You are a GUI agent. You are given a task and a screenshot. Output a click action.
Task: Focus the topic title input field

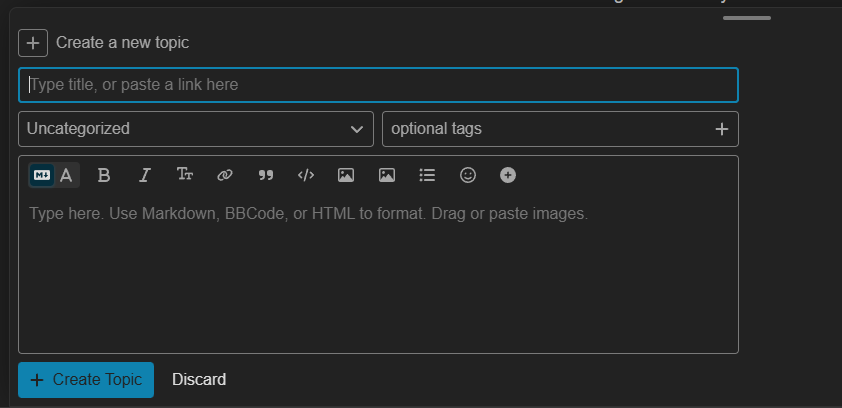pos(378,85)
